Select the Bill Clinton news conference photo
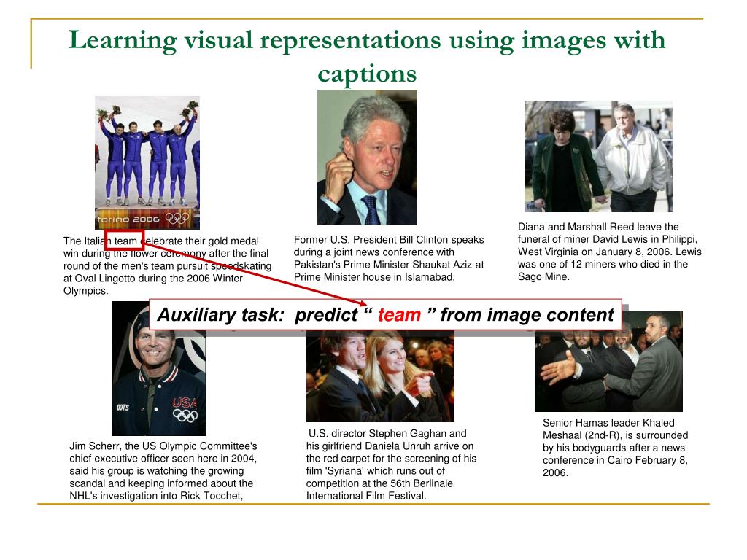This screenshot has width=747, height=560. pos(367,157)
